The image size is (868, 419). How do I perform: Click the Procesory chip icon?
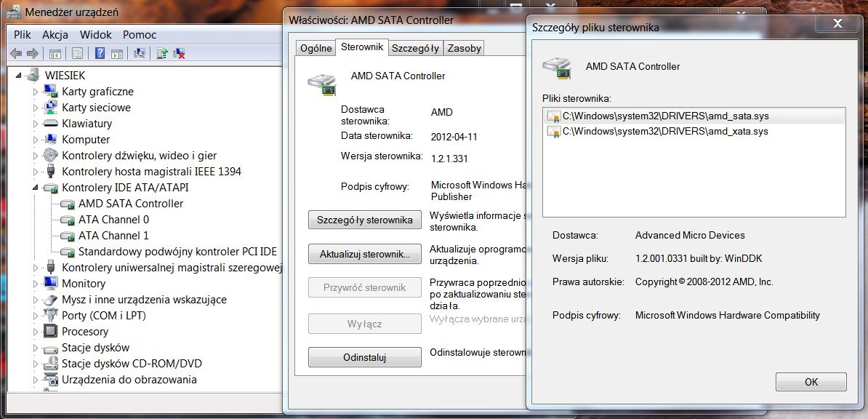(x=51, y=332)
